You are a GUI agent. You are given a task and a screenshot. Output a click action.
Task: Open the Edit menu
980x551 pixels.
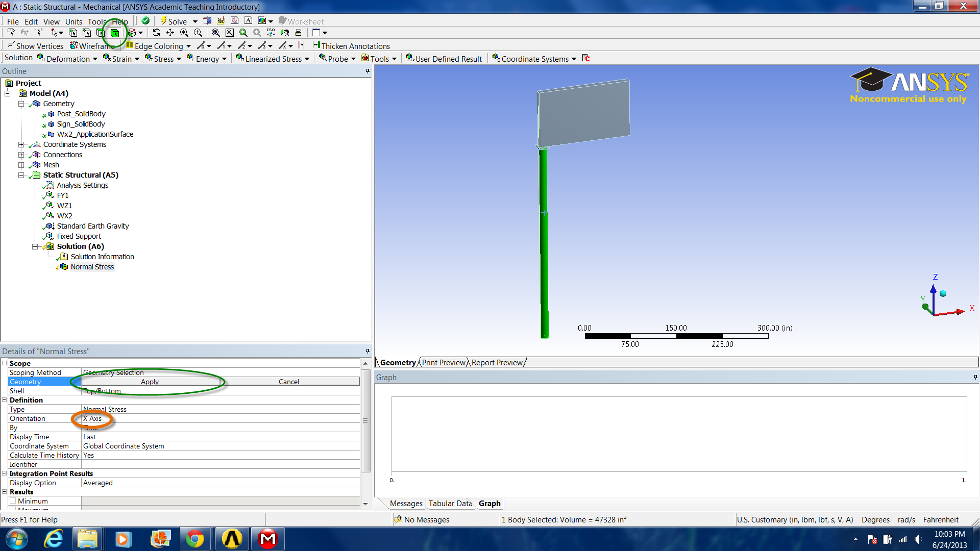(31, 21)
